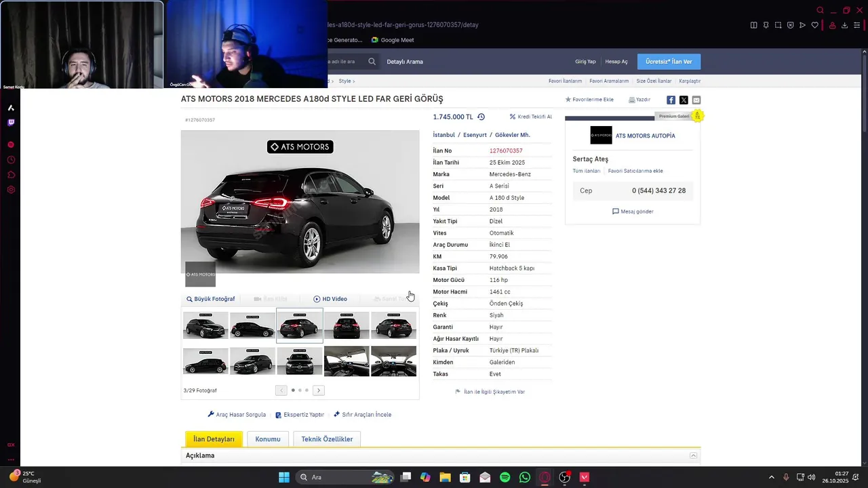Viewport: 868px width, 488px height.
Task: Add listing via Favorilerime Ekle
Action: point(589,100)
